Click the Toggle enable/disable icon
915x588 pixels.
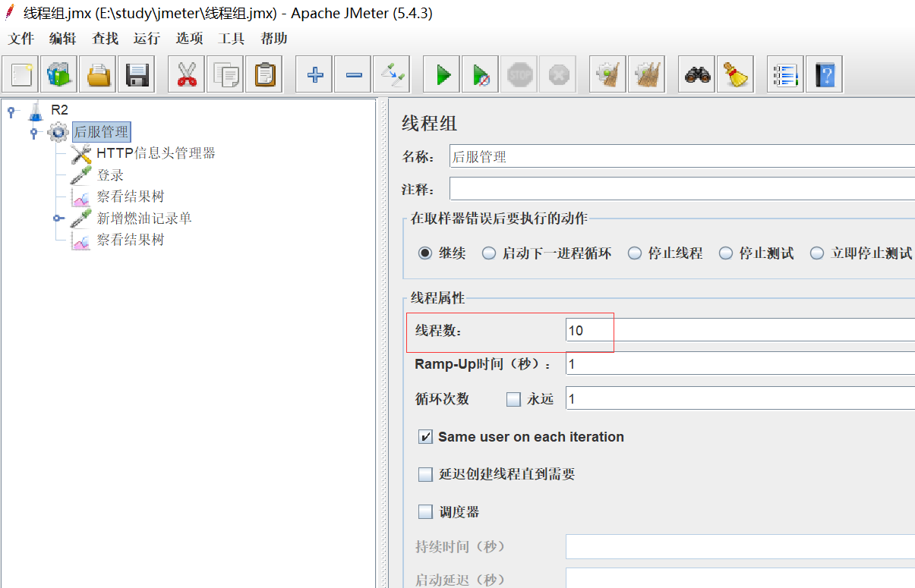click(392, 74)
